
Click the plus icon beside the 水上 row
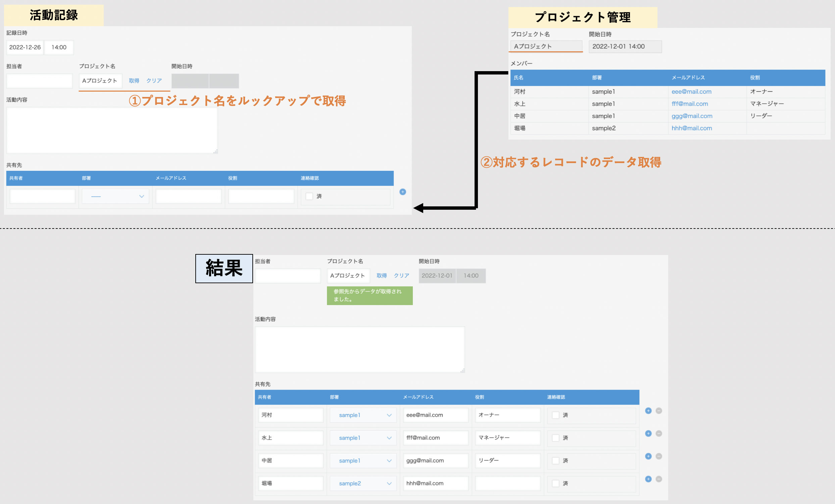tap(648, 433)
